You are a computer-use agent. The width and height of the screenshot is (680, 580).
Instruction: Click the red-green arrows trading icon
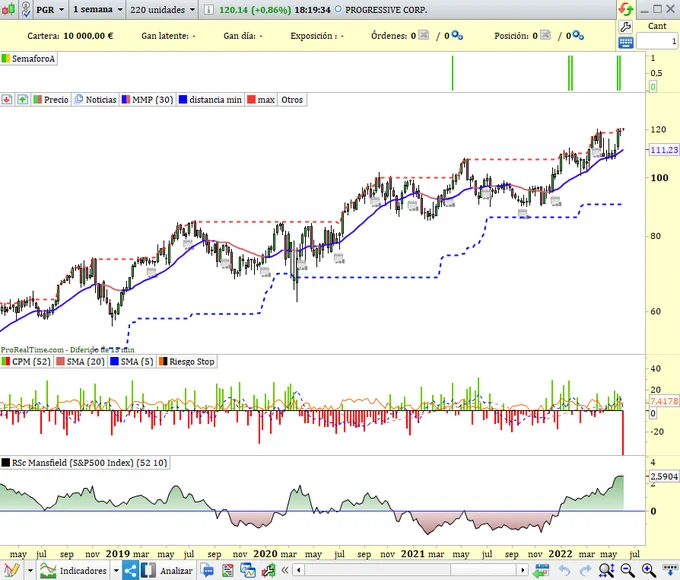click(x=268, y=570)
